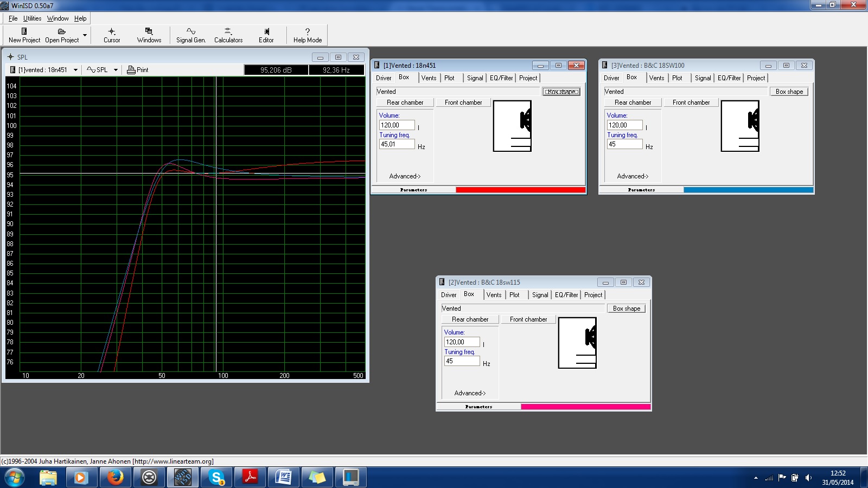868x488 pixels.
Task: Click the red color bar in 18n451 window
Action: (x=520, y=190)
